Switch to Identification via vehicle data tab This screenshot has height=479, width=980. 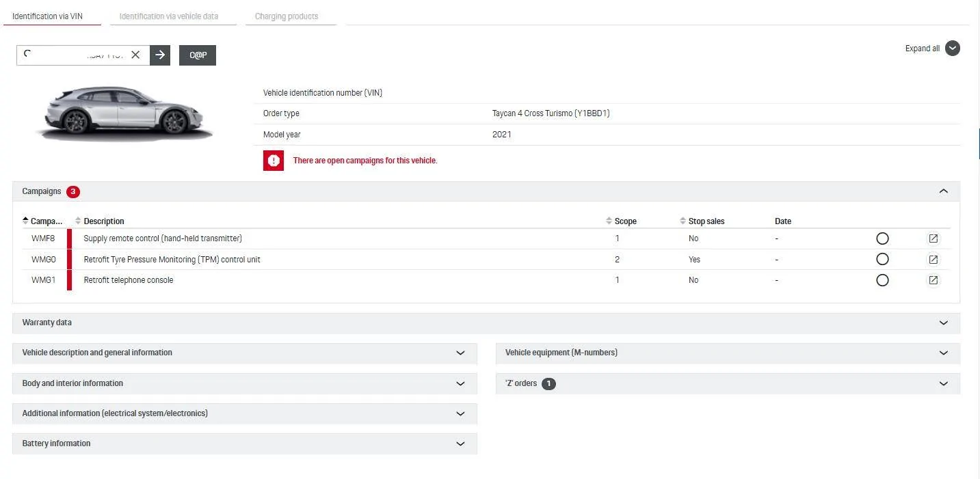pyautogui.click(x=169, y=16)
